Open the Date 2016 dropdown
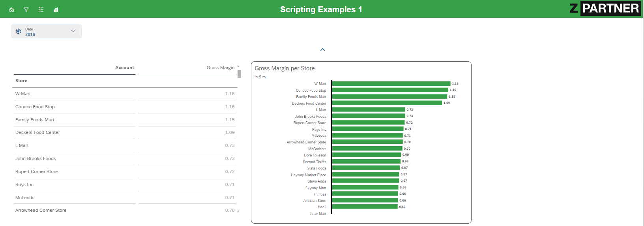The height and width of the screenshot is (226, 644). [x=47, y=32]
